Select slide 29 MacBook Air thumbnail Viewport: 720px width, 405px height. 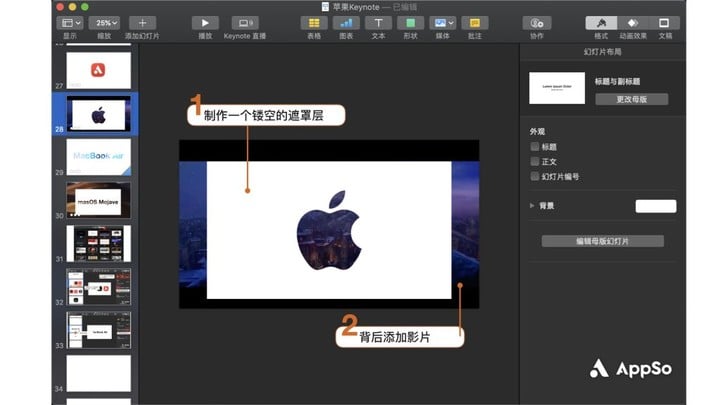click(99, 158)
